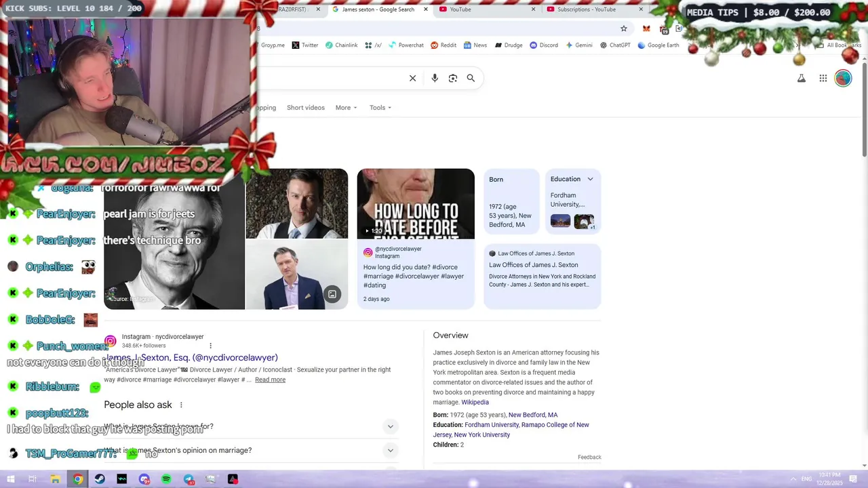Open New Bedford, MA link
Screen dimensions: 868x488
[533, 415]
